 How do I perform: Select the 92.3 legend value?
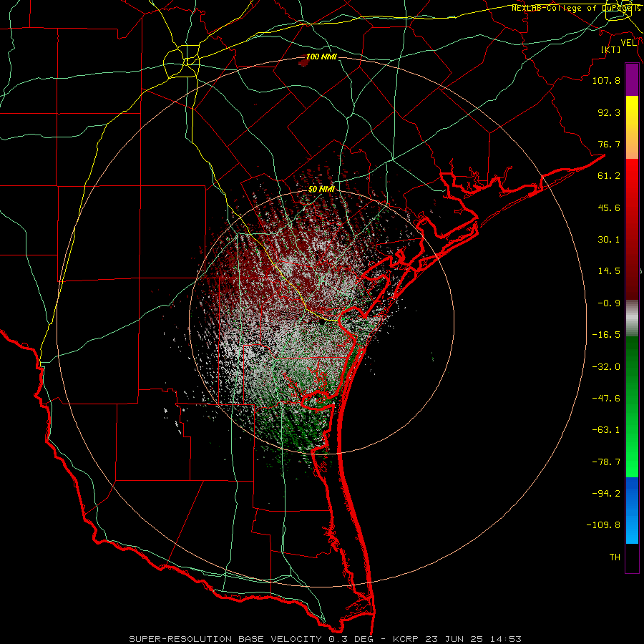pyautogui.click(x=609, y=112)
